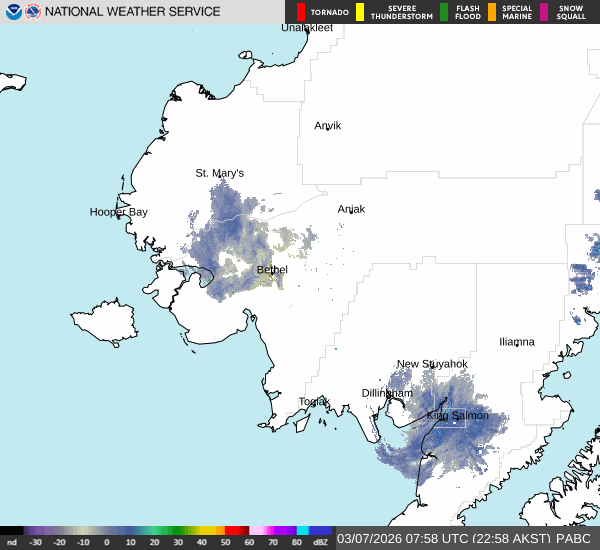Click the New Stuyahok map label

[x=432, y=364]
